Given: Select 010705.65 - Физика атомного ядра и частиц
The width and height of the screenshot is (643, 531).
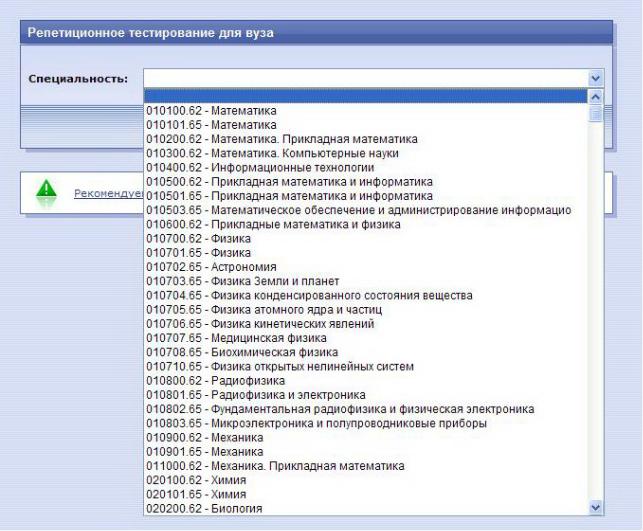Looking at the screenshot, I should (x=366, y=310).
